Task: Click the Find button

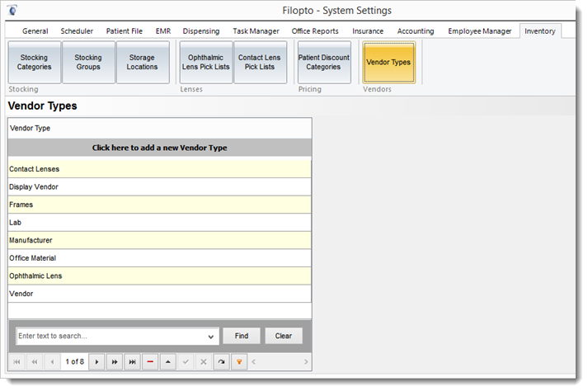Action: (242, 337)
